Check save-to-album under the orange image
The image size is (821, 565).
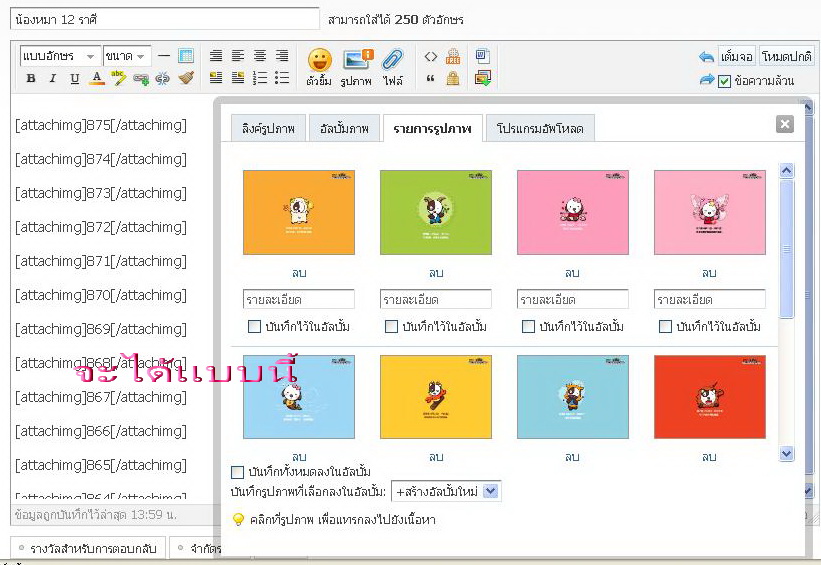click(x=254, y=327)
